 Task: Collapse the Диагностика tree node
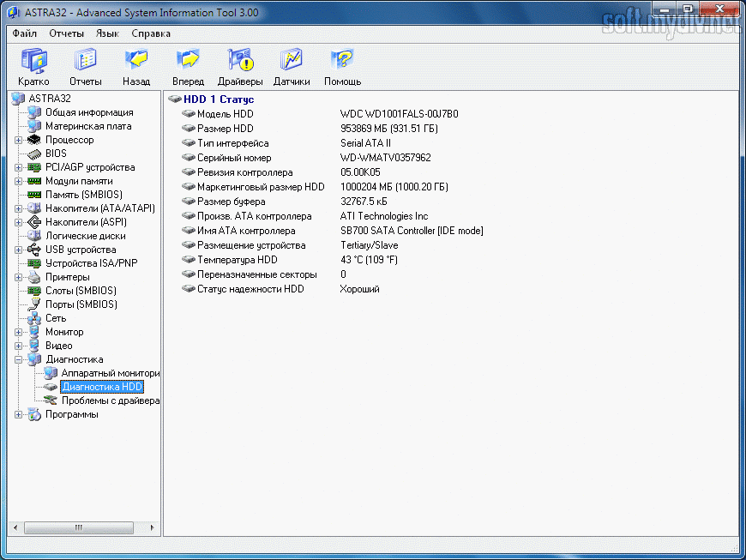click(18, 359)
